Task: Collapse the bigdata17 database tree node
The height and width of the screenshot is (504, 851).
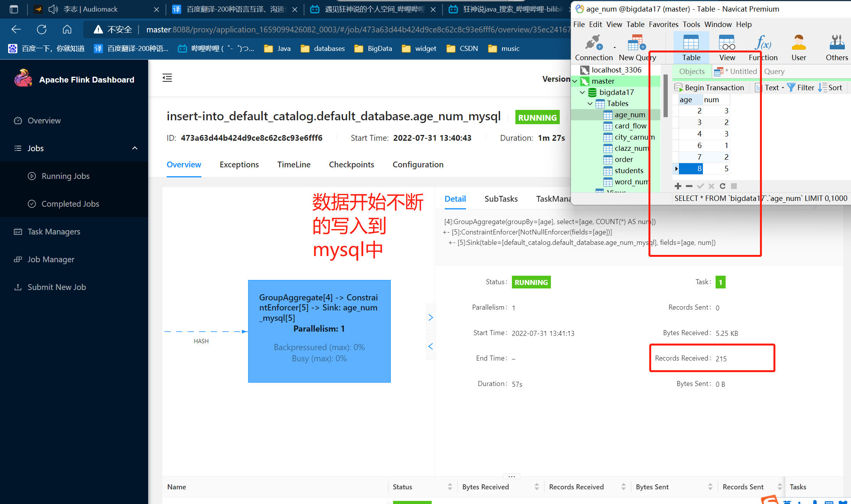Action: tap(582, 93)
